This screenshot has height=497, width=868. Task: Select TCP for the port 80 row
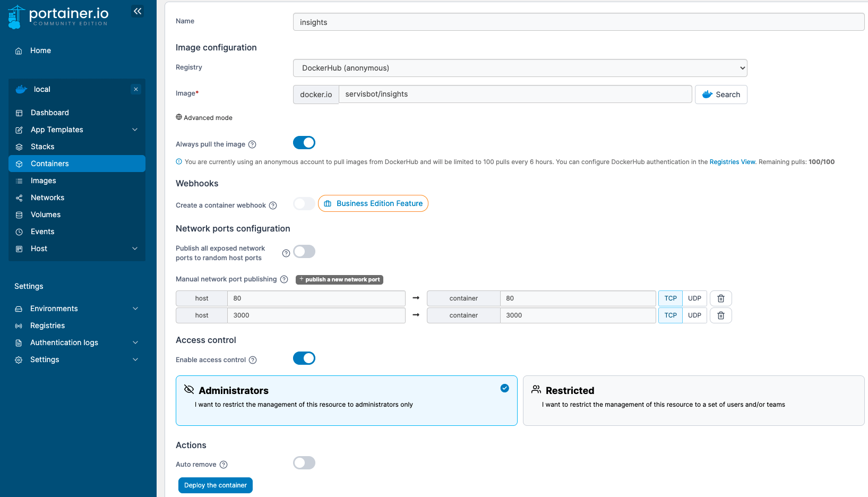671,298
